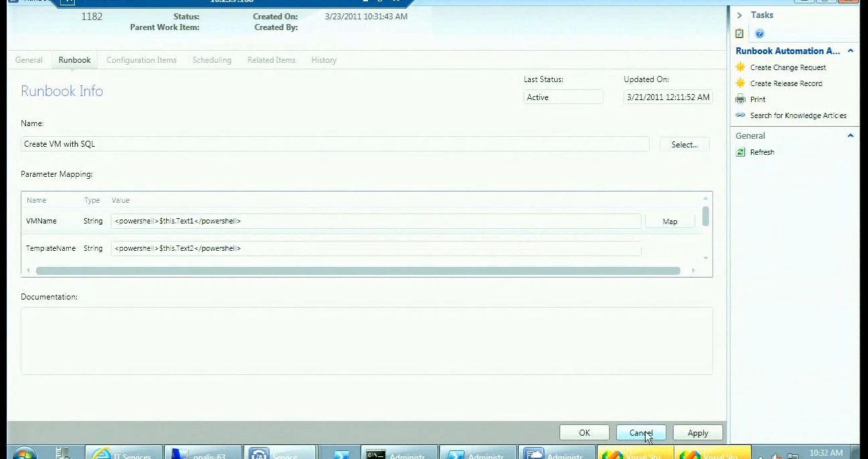This screenshot has height=459, width=868.
Task: Click the 'TemplateName' parameter name
Action: point(51,248)
